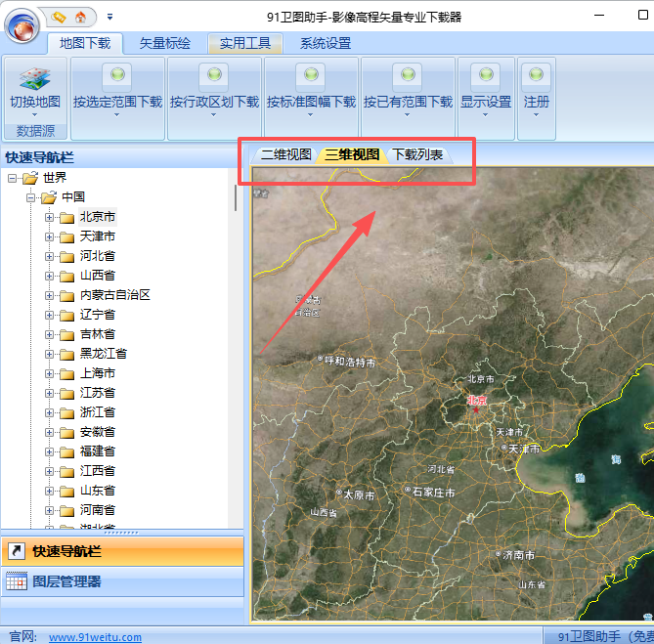Click the 辽宁省 folder icon
Screen dimensions: 654x644
pos(66,316)
